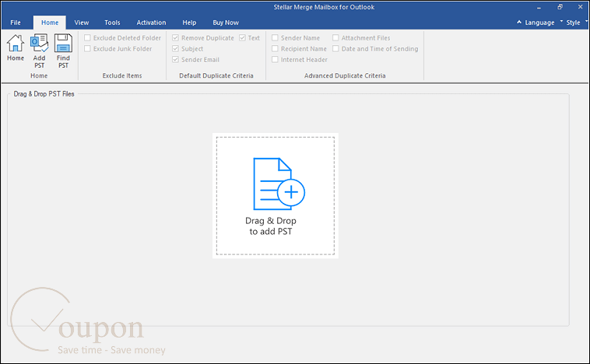Toggle the Sender Email checkbox

click(x=175, y=59)
